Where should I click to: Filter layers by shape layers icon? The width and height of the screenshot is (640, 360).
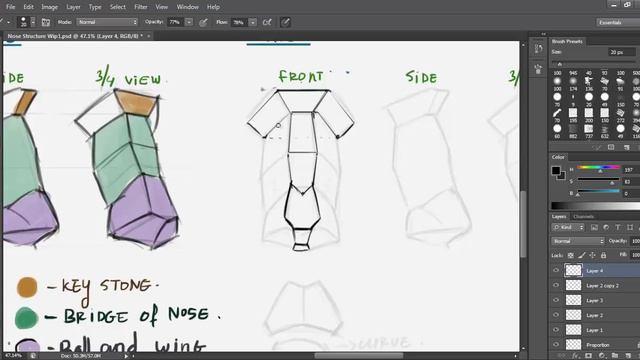click(630, 227)
